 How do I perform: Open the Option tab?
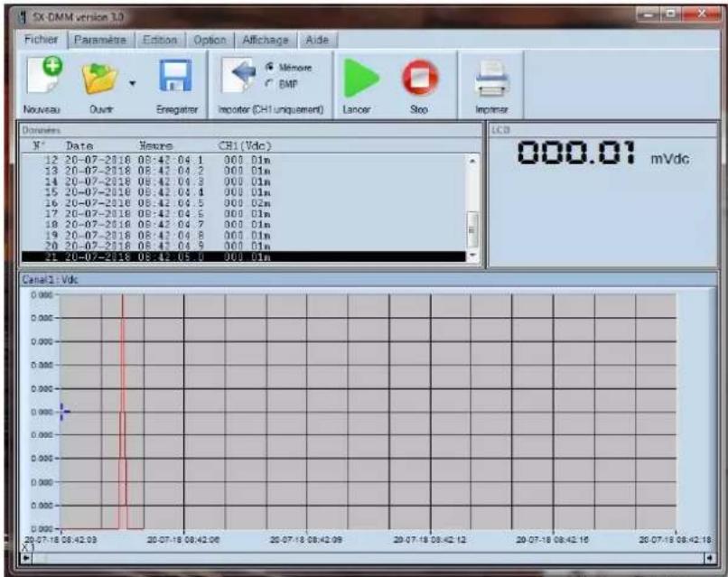click(210, 41)
